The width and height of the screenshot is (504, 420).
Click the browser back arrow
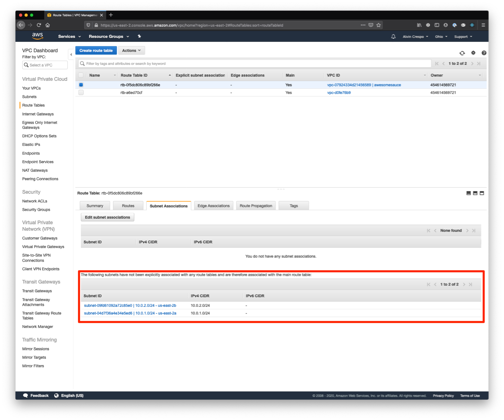(x=21, y=25)
